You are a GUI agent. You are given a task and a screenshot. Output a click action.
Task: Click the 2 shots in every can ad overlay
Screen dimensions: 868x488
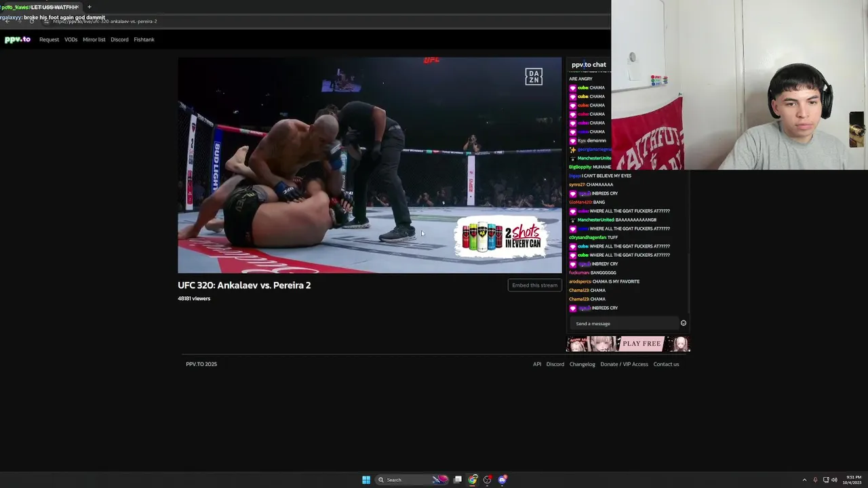coord(502,237)
